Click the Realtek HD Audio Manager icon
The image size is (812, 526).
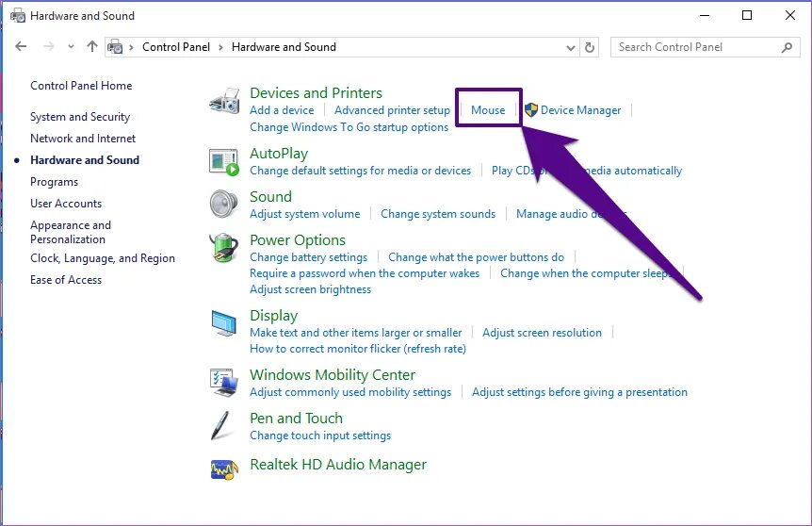(x=224, y=469)
